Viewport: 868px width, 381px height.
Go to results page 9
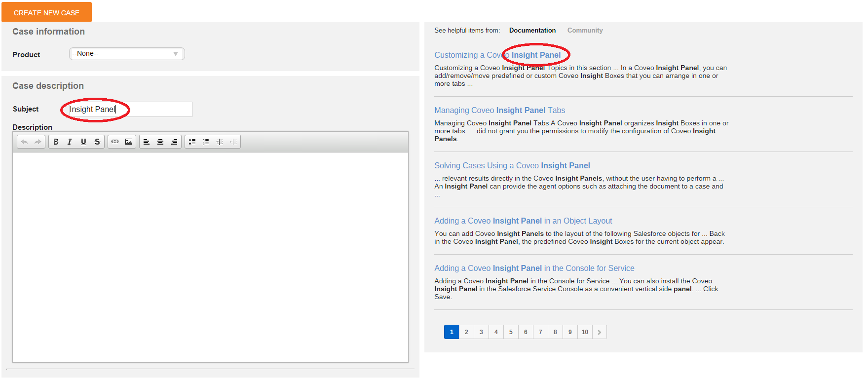pyautogui.click(x=570, y=332)
